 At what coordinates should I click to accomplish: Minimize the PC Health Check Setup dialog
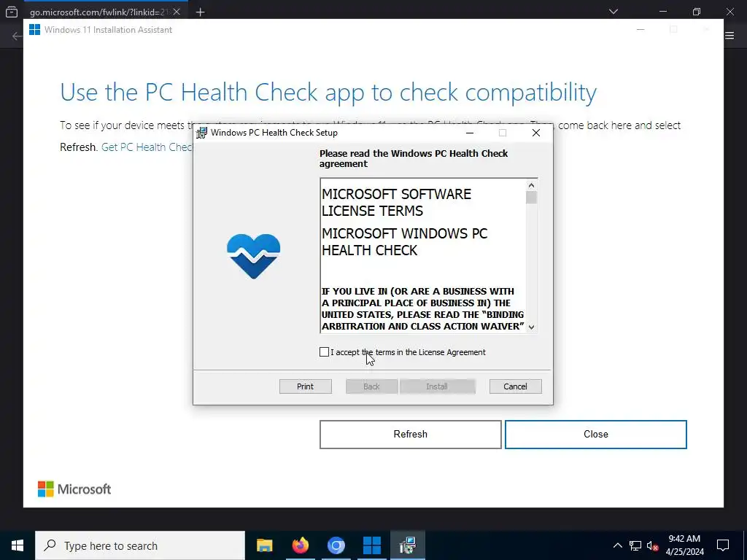pyautogui.click(x=470, y=133)
